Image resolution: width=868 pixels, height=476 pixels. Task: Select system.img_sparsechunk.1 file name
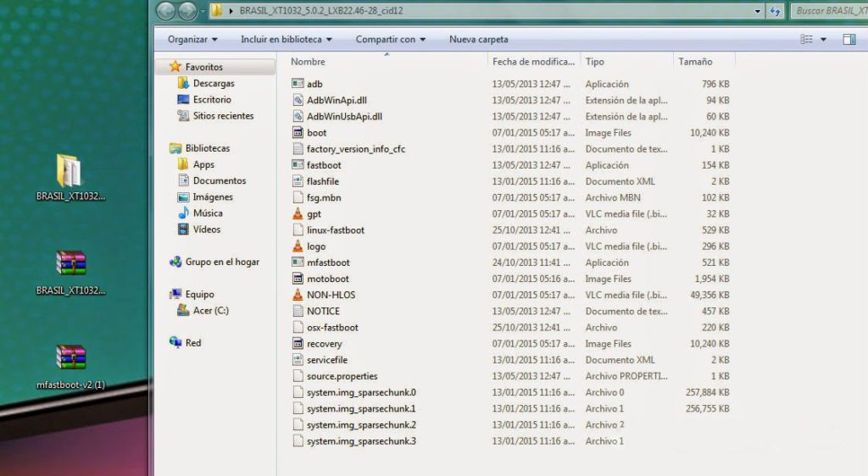tap(361, 408)
